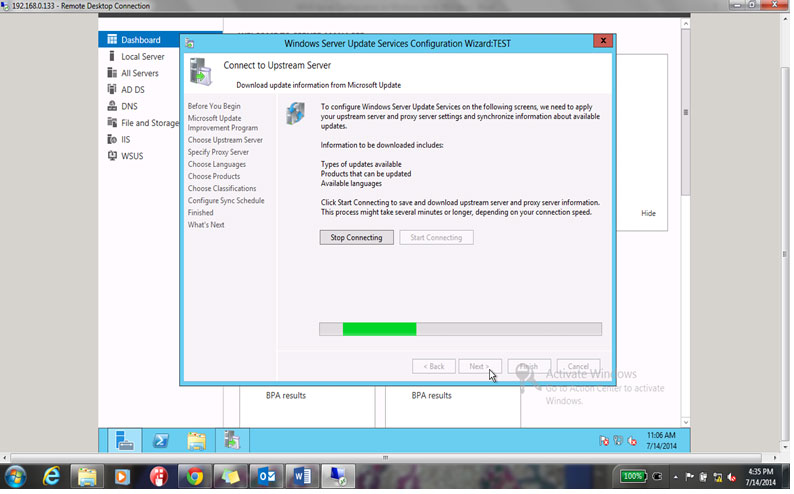Click the IIS icon in sidebar
This screenshot has width=794, height=494.
[x=112, y=139]
